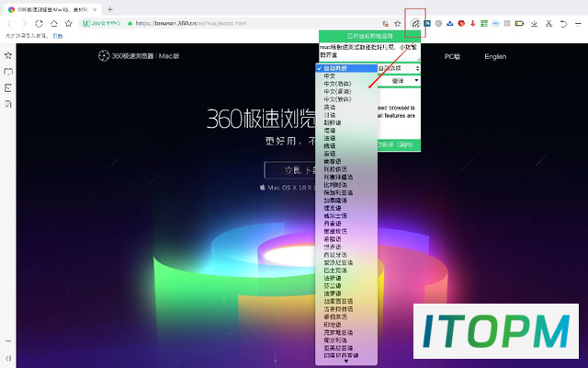Open the sidebar favorites star icon

(x=8, y=55)
